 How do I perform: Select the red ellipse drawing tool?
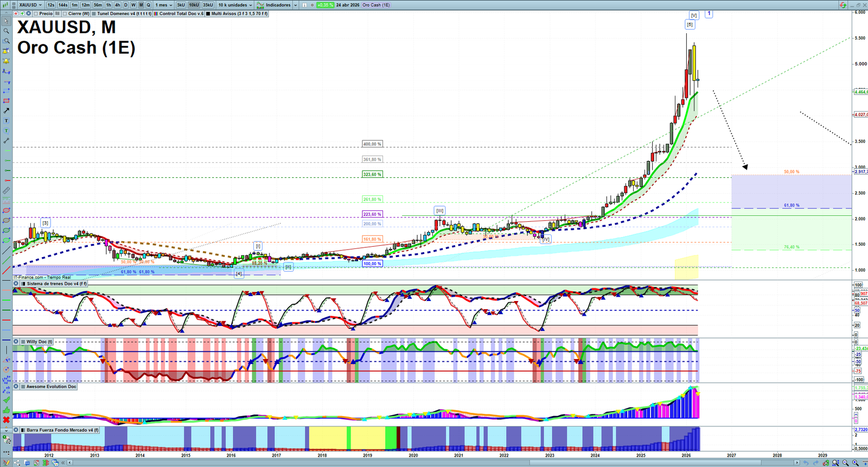[7, 210]
